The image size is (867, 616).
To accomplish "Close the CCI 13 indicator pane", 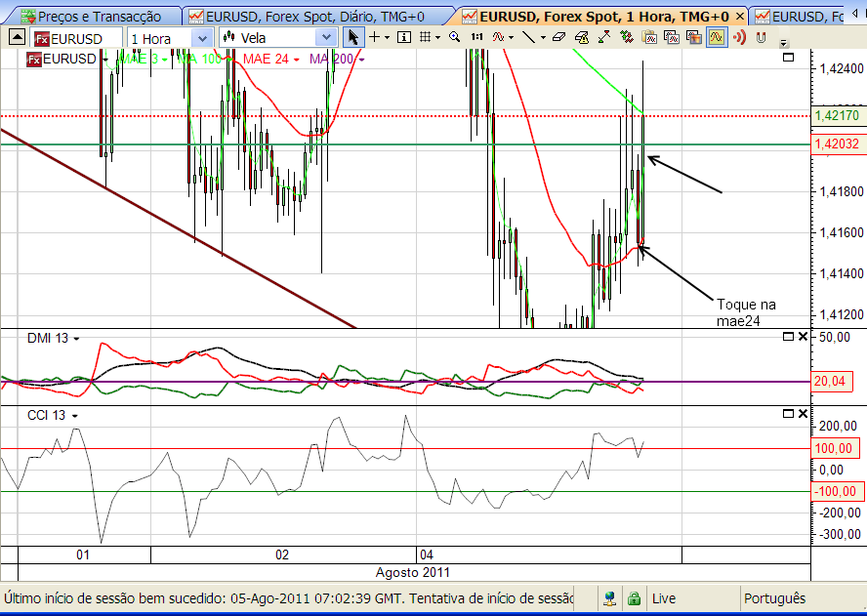I will [803, 414].
